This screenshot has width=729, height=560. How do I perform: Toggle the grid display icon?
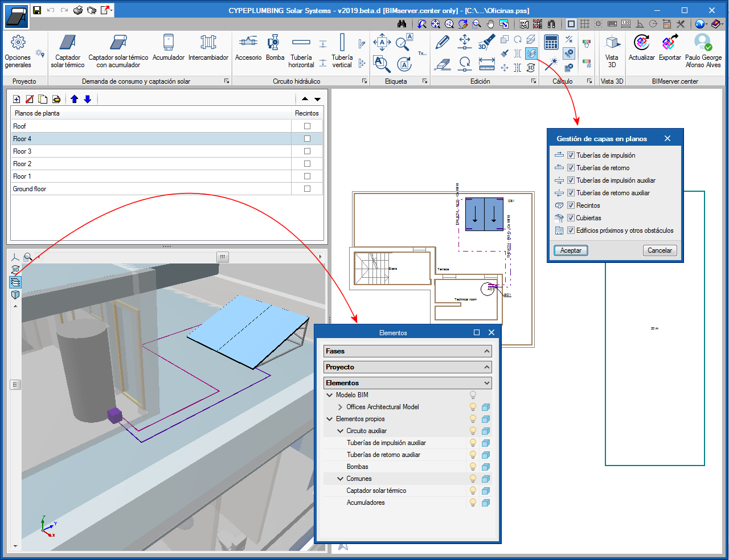pyautogui.click(x=585, y=24)
